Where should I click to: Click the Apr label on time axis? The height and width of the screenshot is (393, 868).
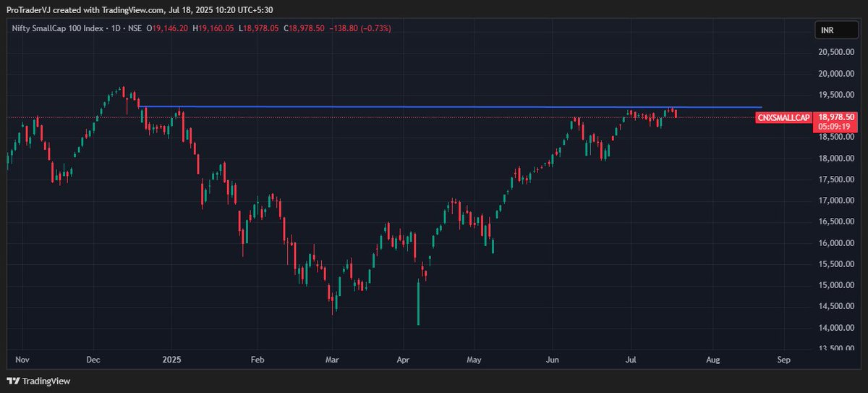[x=403, y=359]
